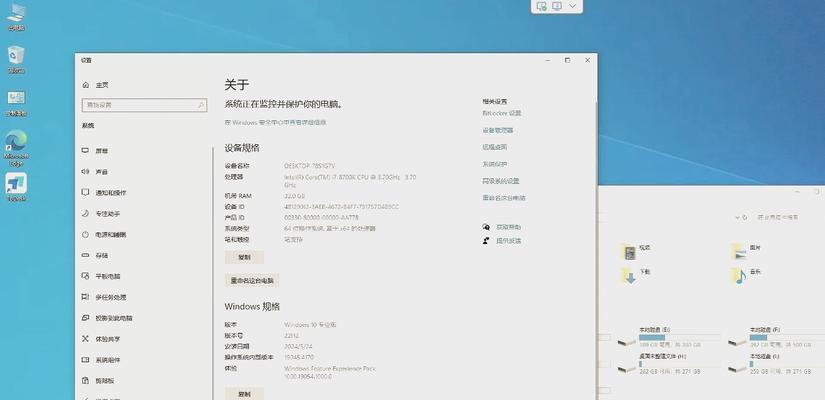Image resolution: width=825 pixels, height=400 pixels.
Task: Select local disk (E:) drive icon in Explorer
Action: tap(627, 341)
